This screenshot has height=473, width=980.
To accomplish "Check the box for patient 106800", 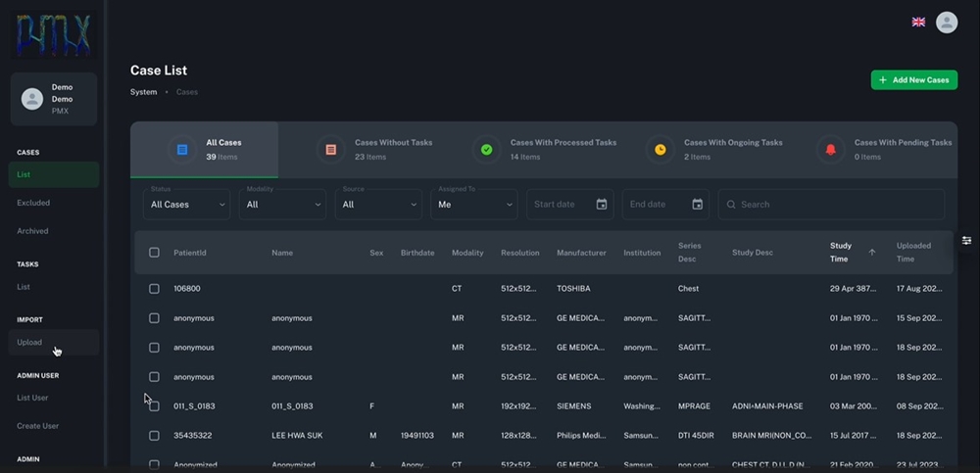I will tap(154, 289).
